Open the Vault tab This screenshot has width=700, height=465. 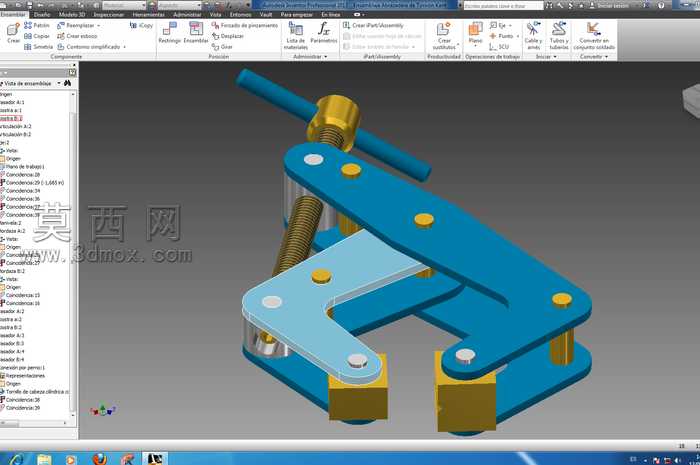[266, 15]
